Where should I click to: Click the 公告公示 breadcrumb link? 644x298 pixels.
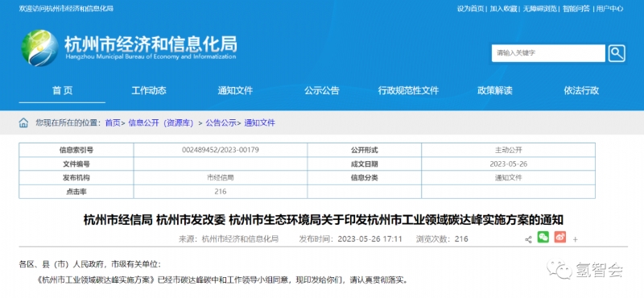221,122
